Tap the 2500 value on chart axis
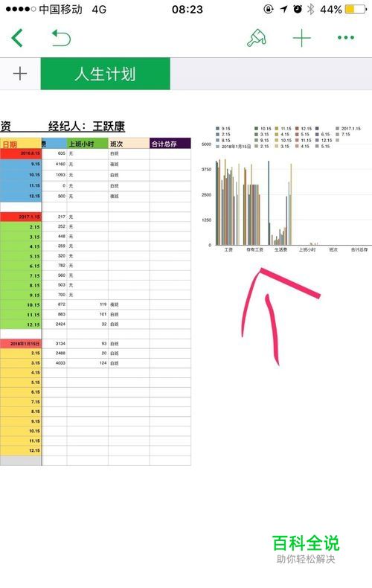This screenshot has width=372, height=588. (x=206, y=194)
